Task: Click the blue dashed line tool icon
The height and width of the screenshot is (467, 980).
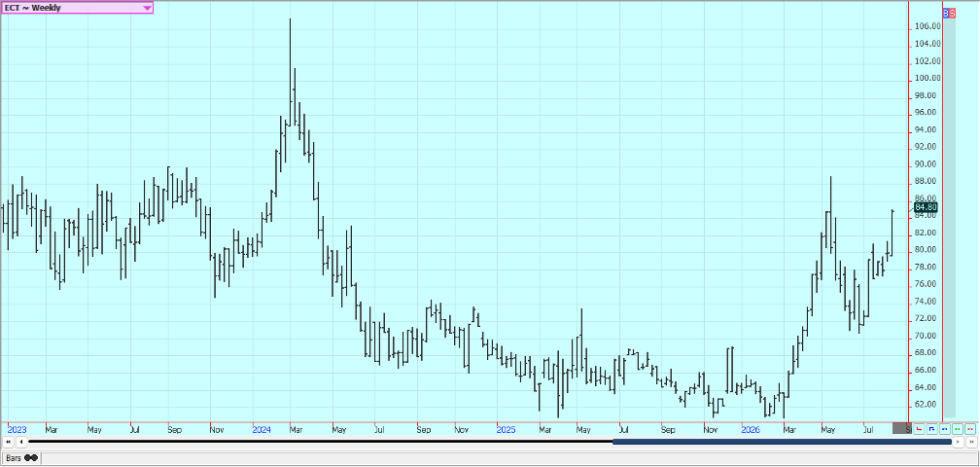Action: click(944, 429)
